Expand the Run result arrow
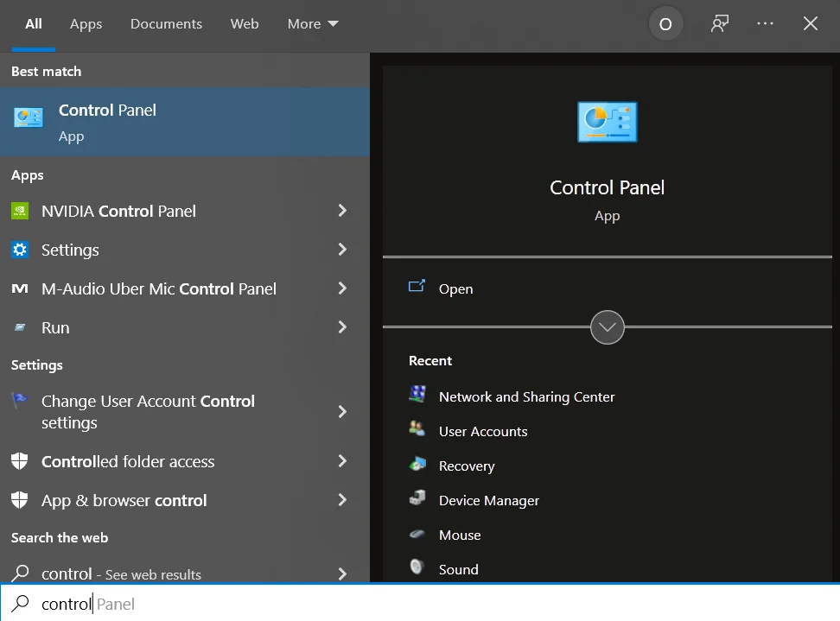 click(x=342, y=327)
